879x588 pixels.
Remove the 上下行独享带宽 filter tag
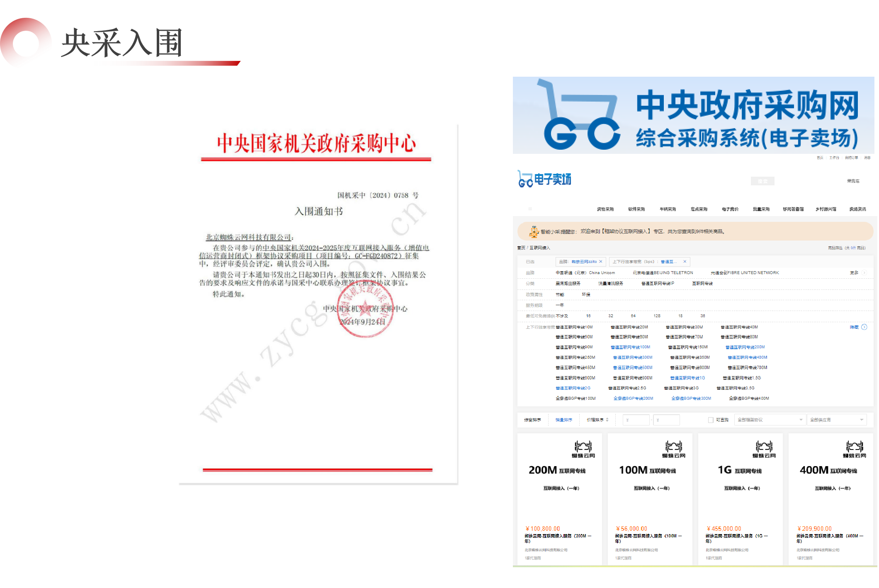(685, 262)
